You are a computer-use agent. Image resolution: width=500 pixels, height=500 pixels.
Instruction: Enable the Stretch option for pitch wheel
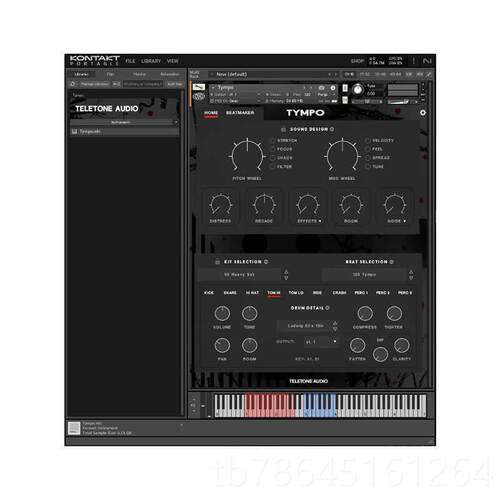tap(273, 140)
